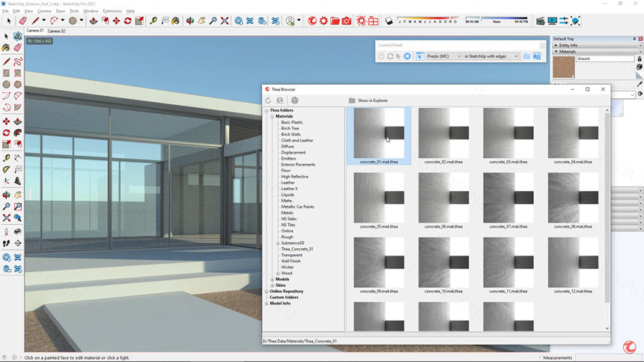Pick the Rotate tool in top toolbar
The height and width of the screenshot is (362, 644).
[x=128, y=20]
